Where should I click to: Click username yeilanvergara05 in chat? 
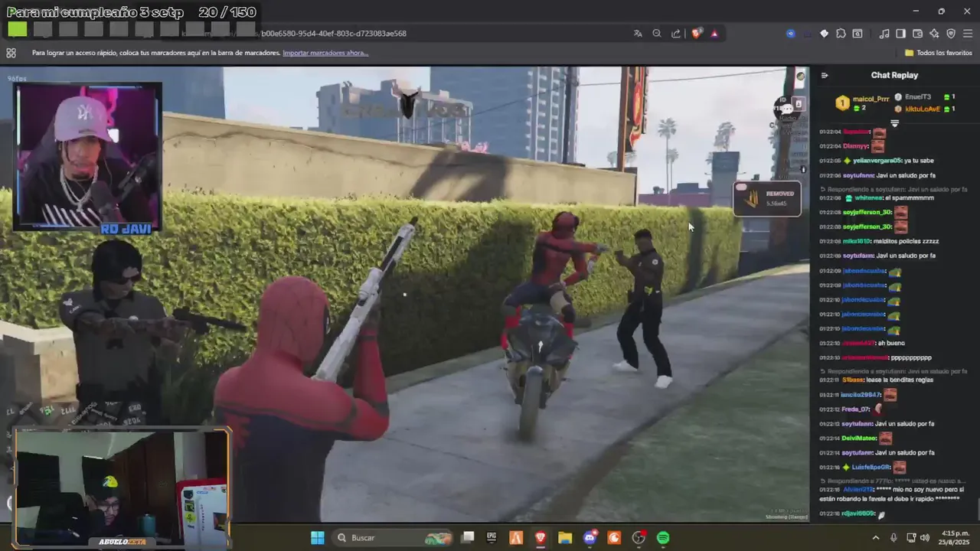pyautogui.click(x=876, y=161)
